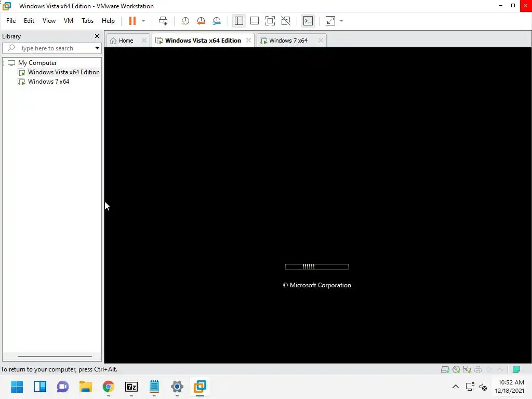Open File Explorer from the taskbar

click(86, 387)
